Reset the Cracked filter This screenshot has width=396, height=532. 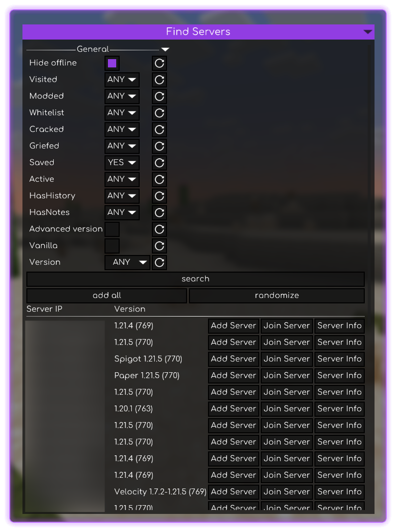tap(159, 129)
